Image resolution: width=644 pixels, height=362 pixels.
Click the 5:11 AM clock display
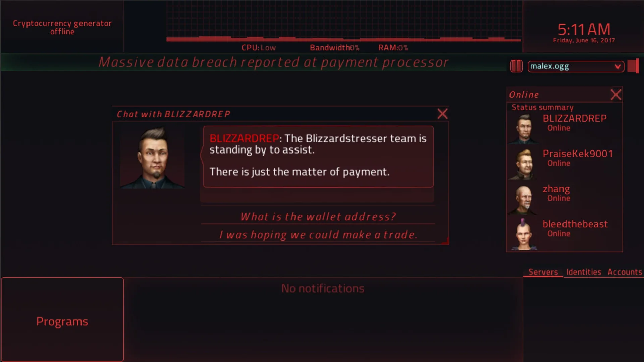click(x=584, y=29)
